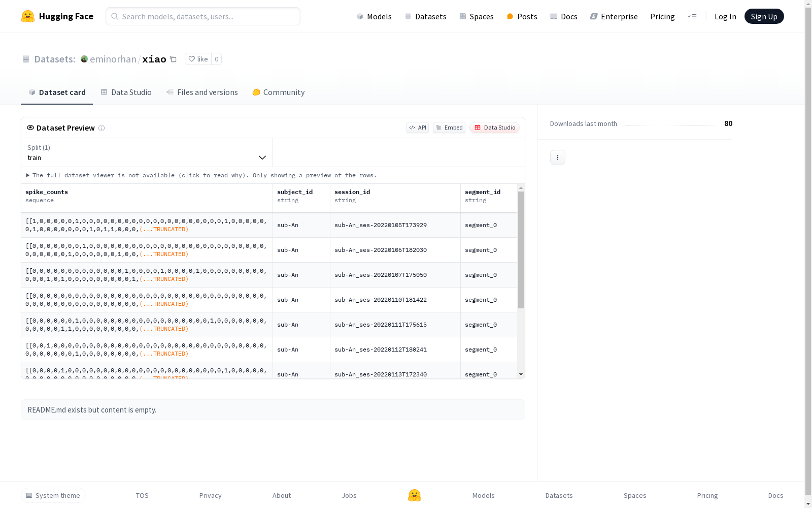Click the page scrollbar down arrow
This screenshot has width=812, height=508.
tap(808, 504)
